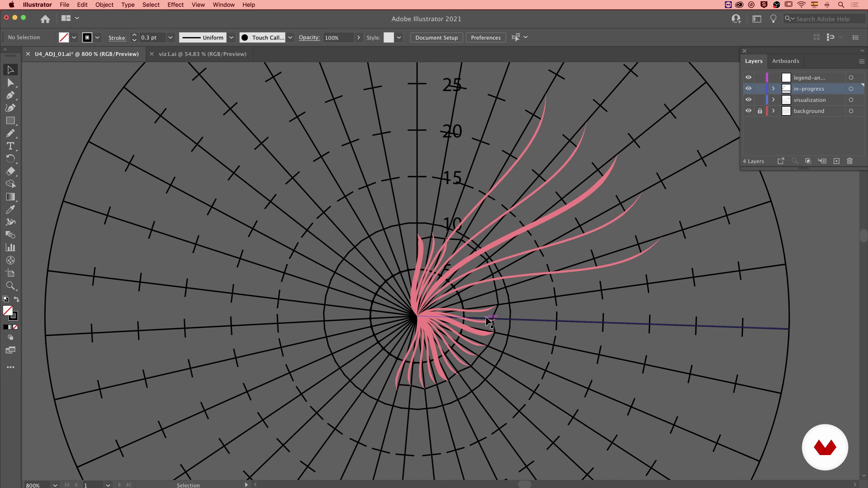Select the Artboard tool

(x=10, y=273)
